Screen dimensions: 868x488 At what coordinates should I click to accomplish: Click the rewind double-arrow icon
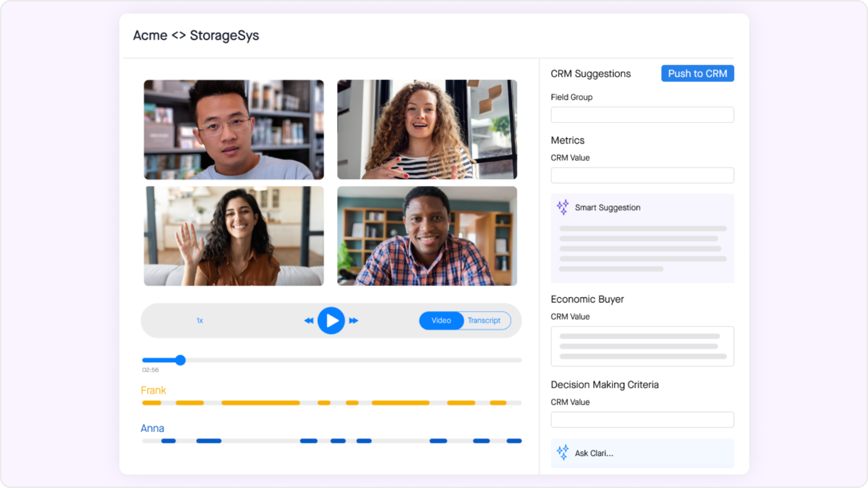click(309, 321)
